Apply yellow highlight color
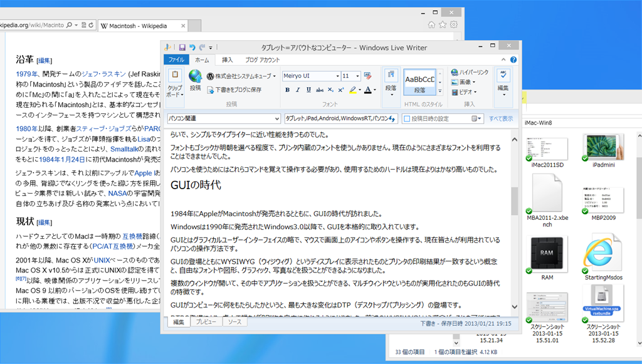This screenshot has width=642, height=364. (x=352, y=90)
